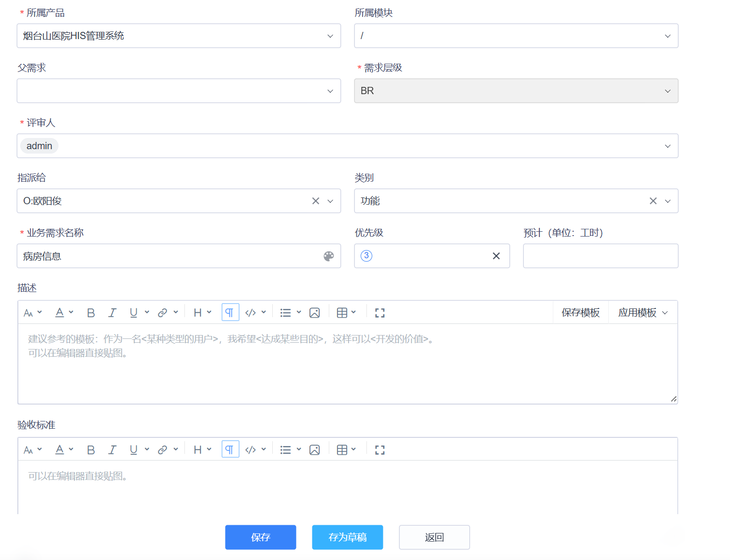
Task: Insert a hyperlink in the acceptance criteria editor
Action: tap(162, 449)
